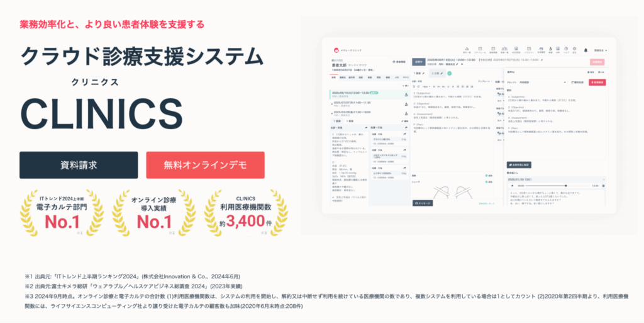Click the CLINICS product title text
Image resolution: width=644 pixels, height=323 pixels.
tap(101, 115)
